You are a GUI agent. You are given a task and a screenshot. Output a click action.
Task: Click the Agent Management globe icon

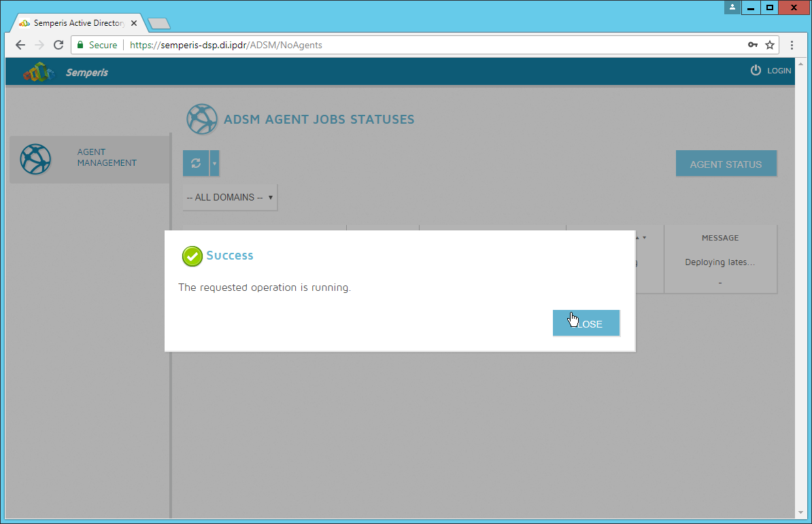click(x=35, y=159)
